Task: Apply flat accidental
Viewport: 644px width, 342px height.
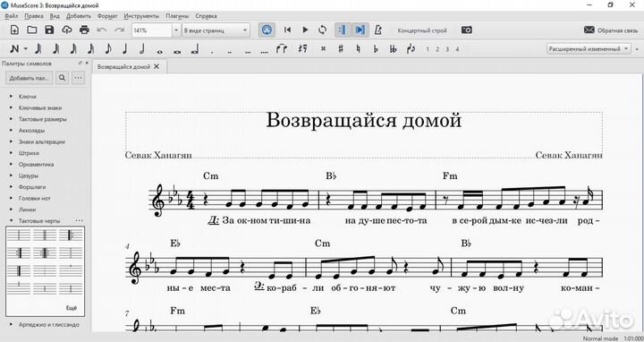Action: click(376, 49)
